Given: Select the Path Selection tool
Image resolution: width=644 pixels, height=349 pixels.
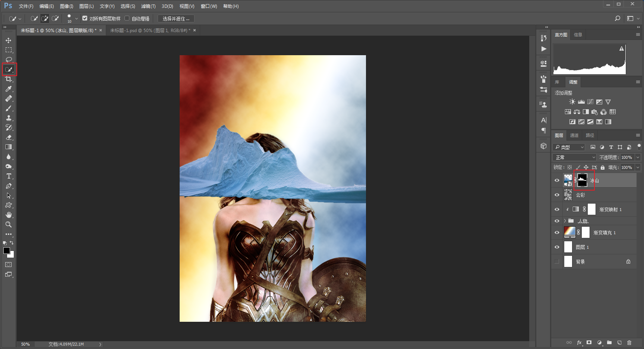Looking at the screenshot, I should pos(9,195).
